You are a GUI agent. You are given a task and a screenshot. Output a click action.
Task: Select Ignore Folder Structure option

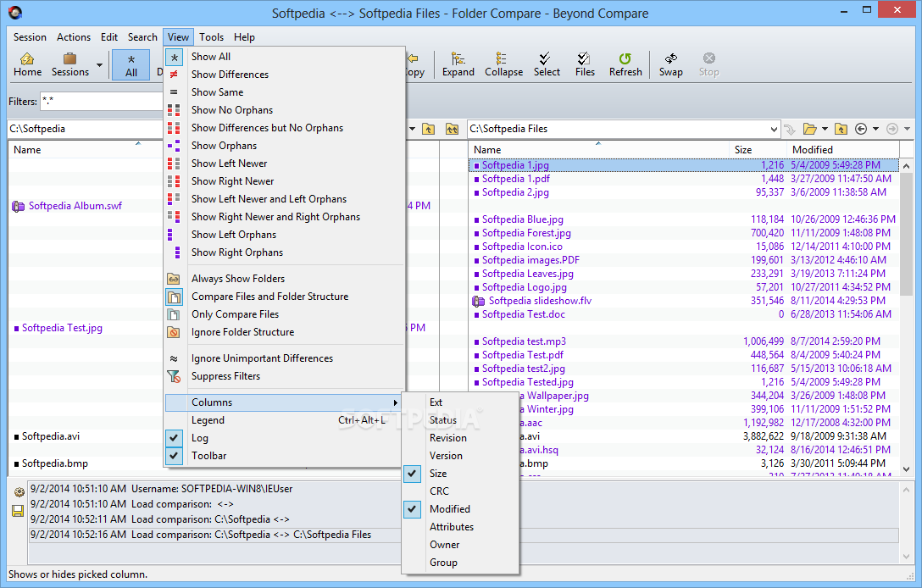click(x=285, y=332)
